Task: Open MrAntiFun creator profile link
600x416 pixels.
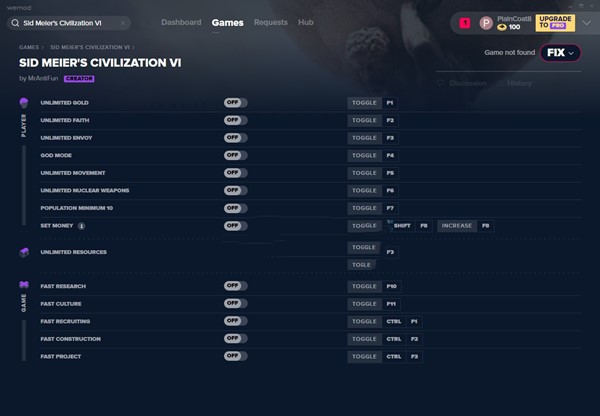Action: [x=43, y=78]
